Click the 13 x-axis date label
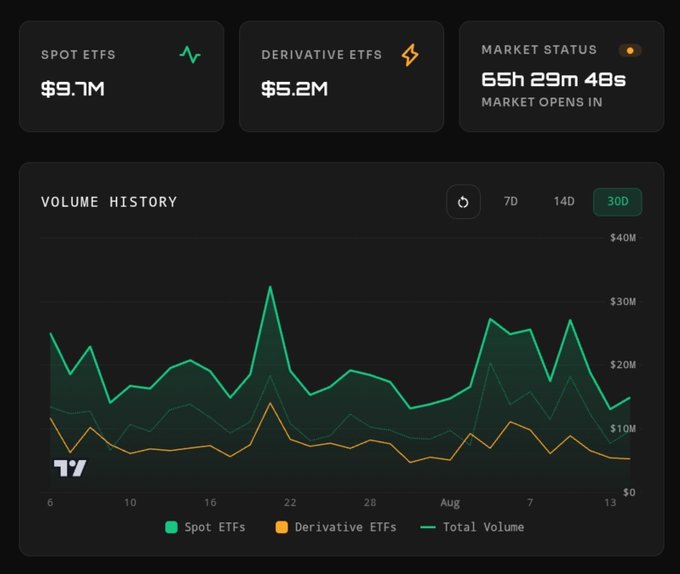The height and width of the screenshot is (574, 680). pyautogui.click(x=610, y=502)
